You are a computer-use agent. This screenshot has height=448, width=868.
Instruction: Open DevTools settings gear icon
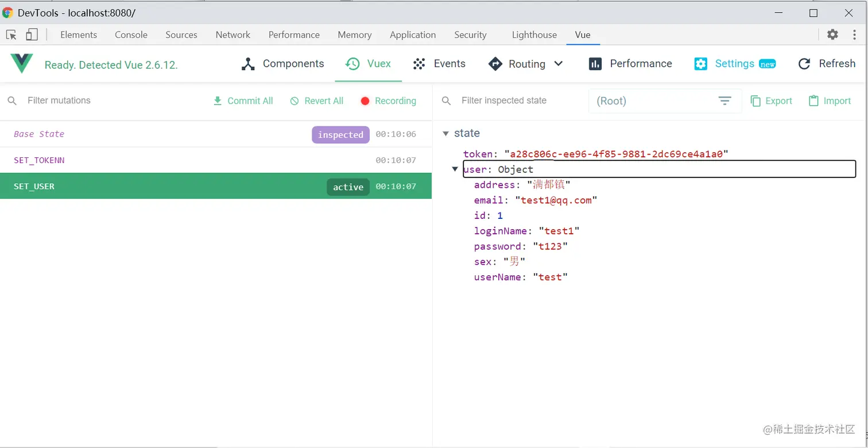(x=832, y=34)
